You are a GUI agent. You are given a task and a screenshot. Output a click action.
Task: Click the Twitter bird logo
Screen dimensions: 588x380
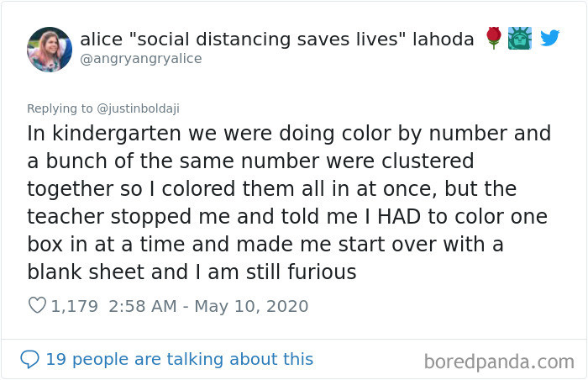(x=550, y=38)
